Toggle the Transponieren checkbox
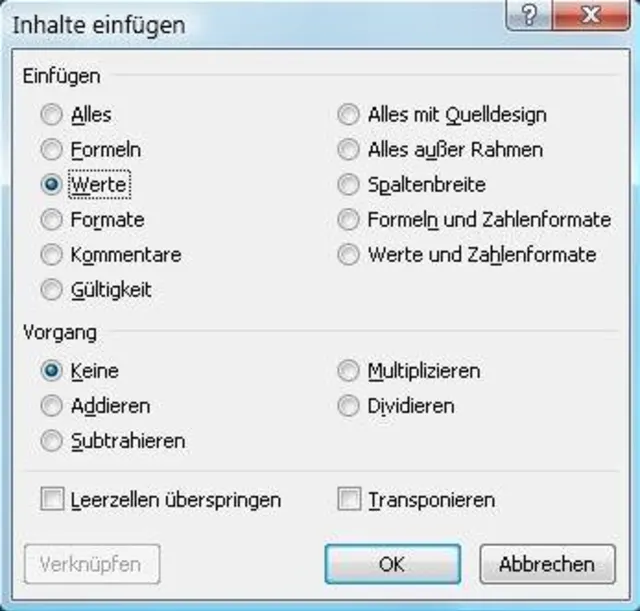 click(349, 499)
